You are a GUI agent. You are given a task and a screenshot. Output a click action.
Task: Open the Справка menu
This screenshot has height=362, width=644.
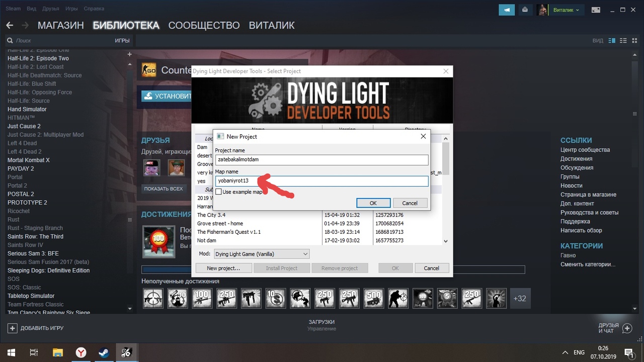(93, 9)
